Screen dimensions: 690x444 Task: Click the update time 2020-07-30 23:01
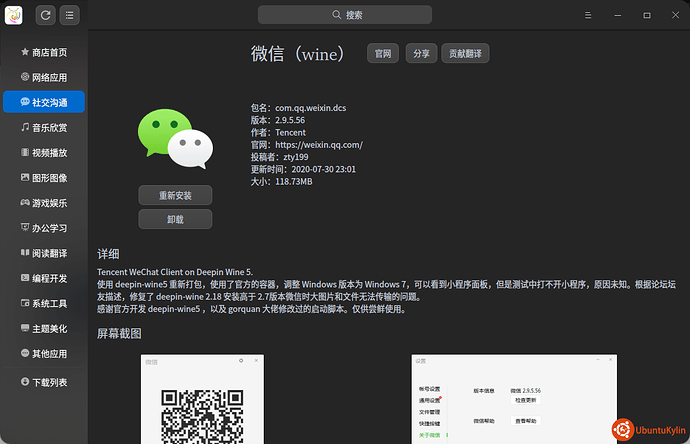(x=323, y=169)
